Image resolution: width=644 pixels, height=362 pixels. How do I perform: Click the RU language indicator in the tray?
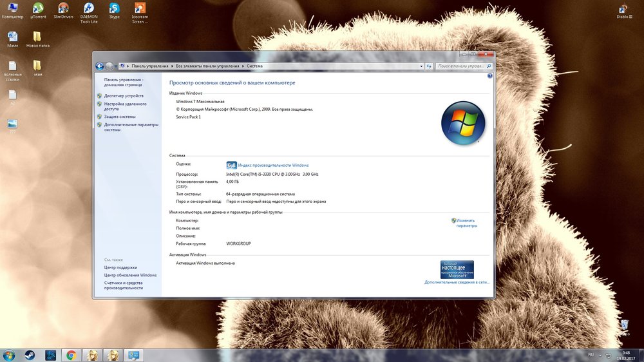[591, 355]
